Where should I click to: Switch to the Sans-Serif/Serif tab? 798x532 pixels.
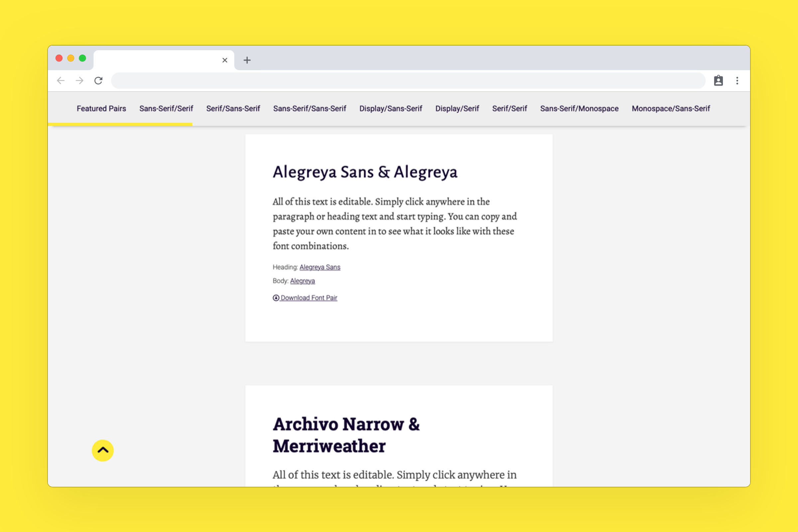click(x=166, y=109)
